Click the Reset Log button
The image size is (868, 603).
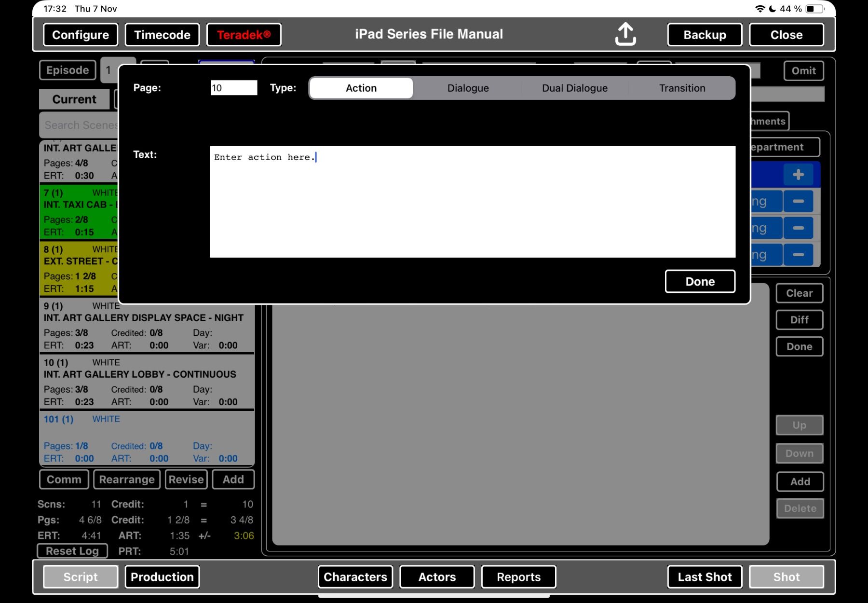tap(72, 550)
